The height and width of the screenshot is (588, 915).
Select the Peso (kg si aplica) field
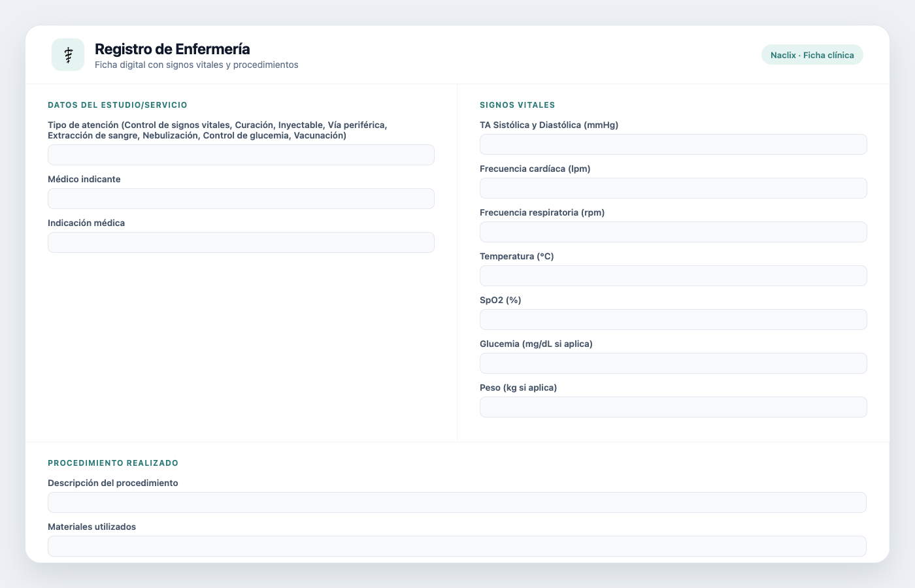(673, 407)
